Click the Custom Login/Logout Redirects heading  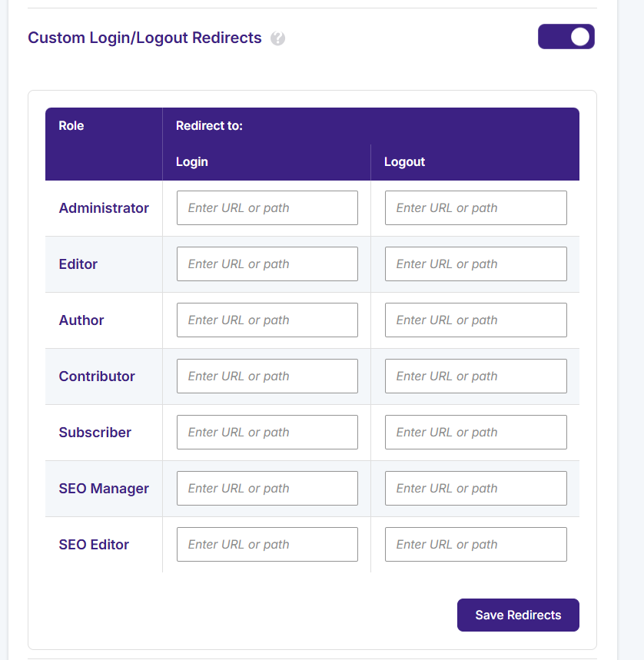point(144,38)
